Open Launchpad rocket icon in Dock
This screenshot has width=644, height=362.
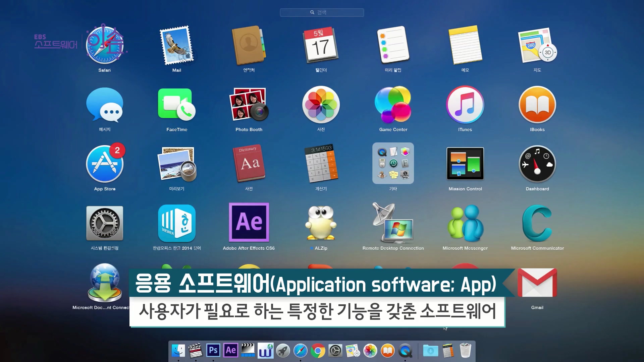pos(283,351)
